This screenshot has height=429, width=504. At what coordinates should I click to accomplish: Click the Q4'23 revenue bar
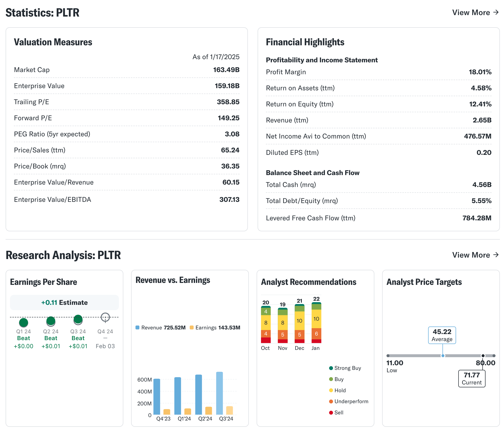(157, 396)
